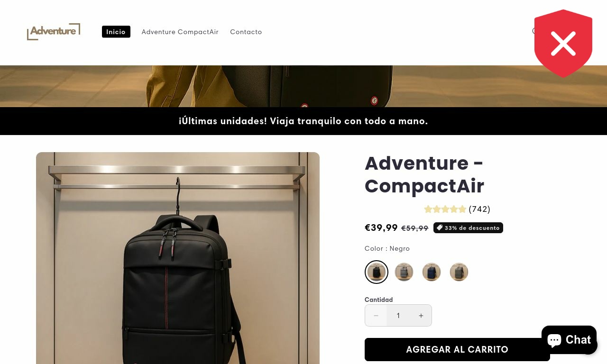Click the red shield X icon
The image size is (607, 364).
tap(563, 43)
